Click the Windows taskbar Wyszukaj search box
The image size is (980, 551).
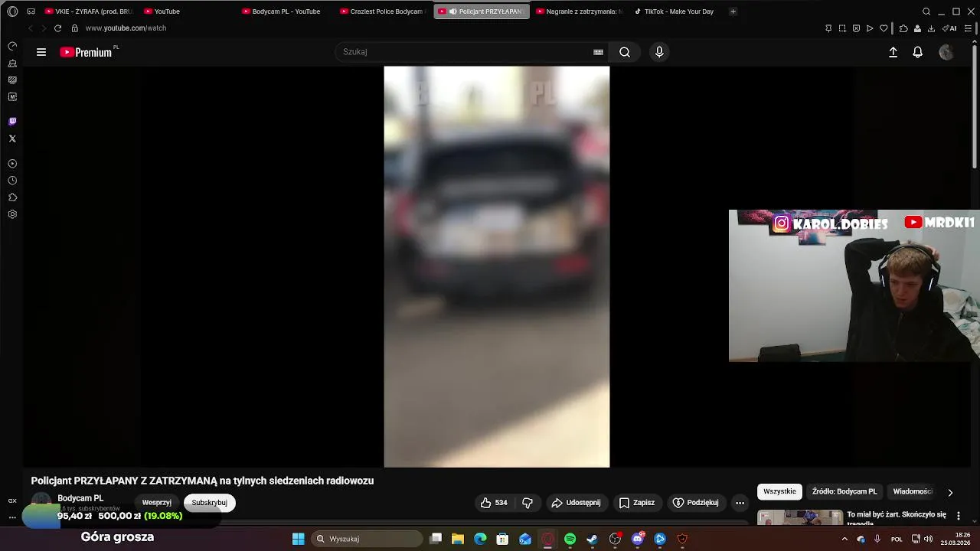(x=367, y=539)
